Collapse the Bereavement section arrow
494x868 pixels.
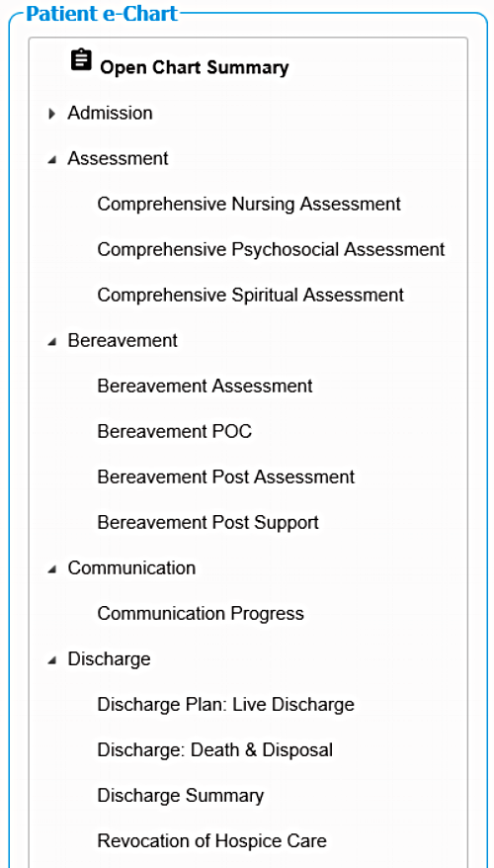(x=52, y=342)
